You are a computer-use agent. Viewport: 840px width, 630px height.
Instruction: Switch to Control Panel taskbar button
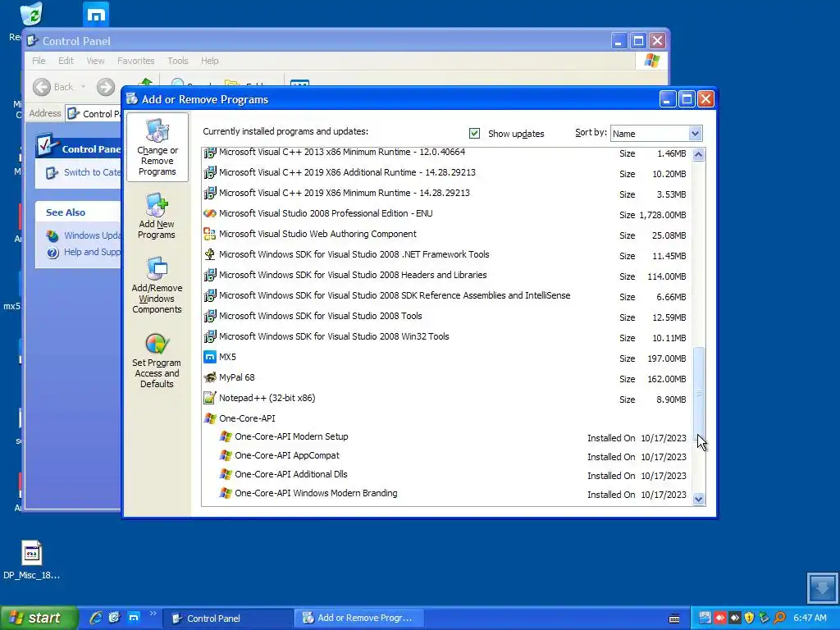click(x=228, y=619)
